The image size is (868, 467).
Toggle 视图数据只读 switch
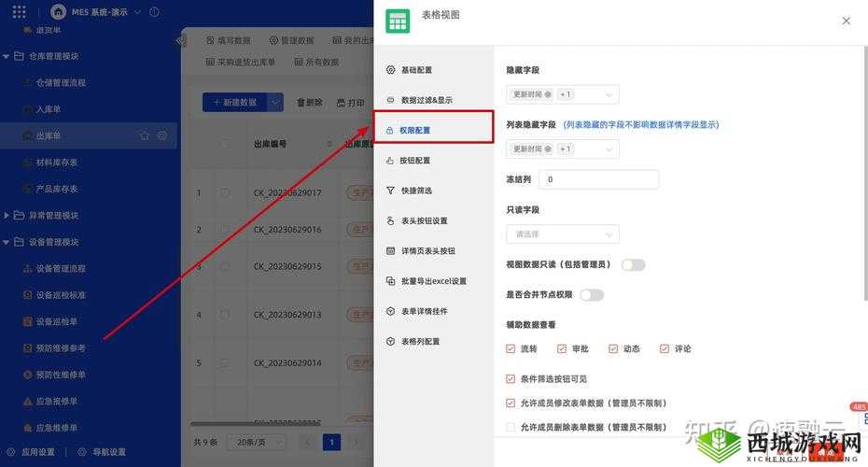tap(634, 265)
